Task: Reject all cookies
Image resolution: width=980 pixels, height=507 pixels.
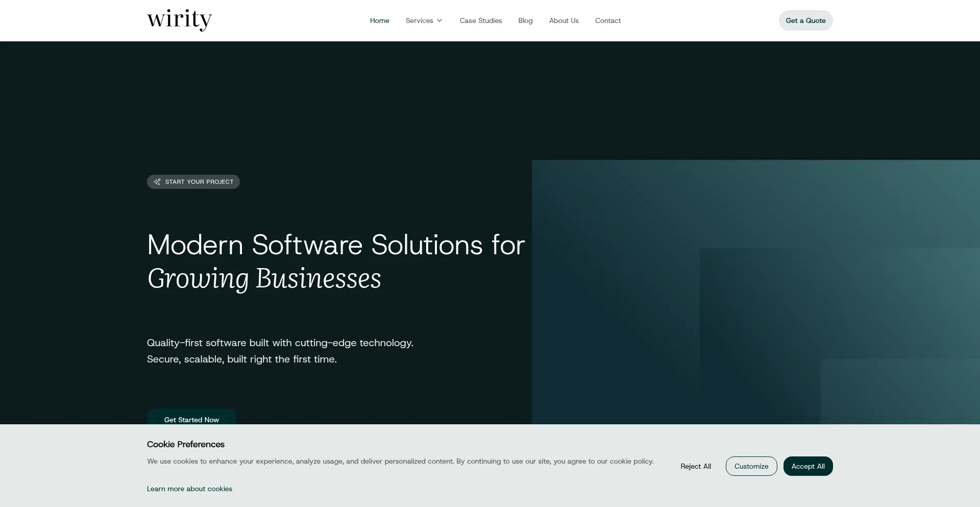Action: [696, 466]
